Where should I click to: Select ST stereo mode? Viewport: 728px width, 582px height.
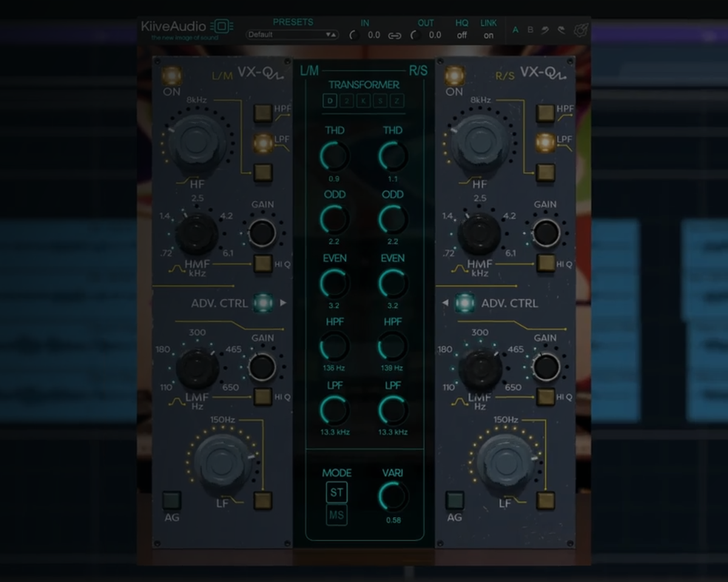[x=337, y=493]
